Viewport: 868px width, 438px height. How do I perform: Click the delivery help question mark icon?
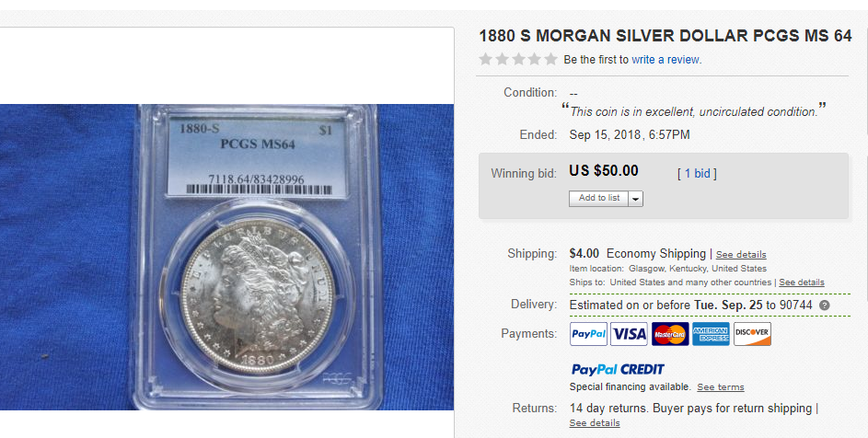tap(824, 305)
